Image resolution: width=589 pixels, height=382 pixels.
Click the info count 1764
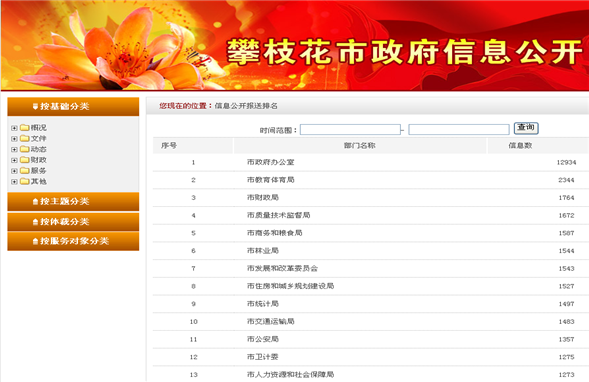tap(566, 198)
